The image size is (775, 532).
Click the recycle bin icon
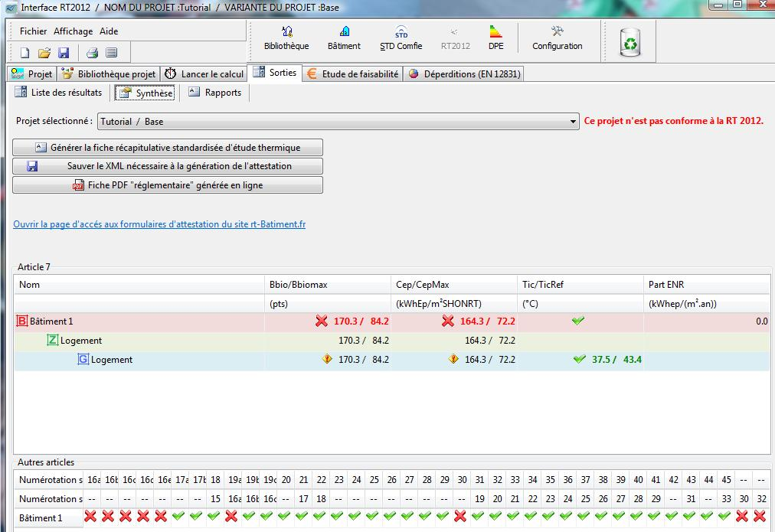(630, 42)
